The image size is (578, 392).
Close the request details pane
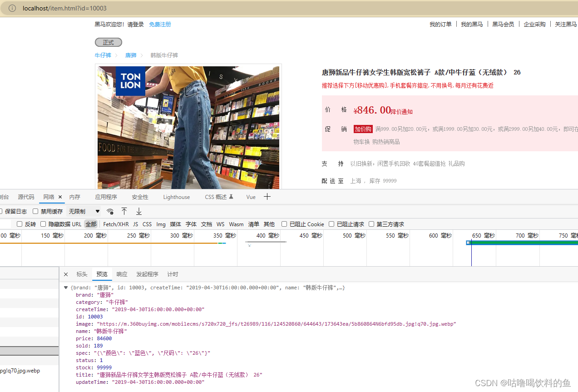(x=66, y=274)
